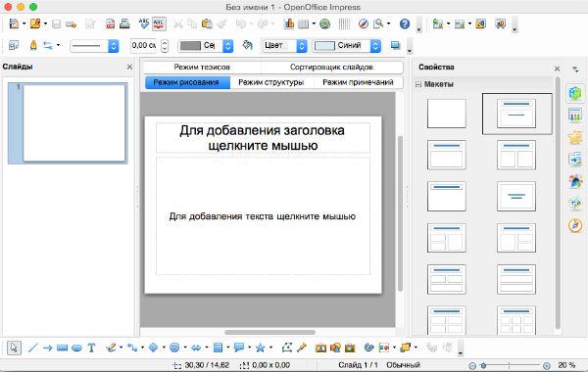
Task: Switch to 'Режим примечаний' tab
Action: [358, 82]
